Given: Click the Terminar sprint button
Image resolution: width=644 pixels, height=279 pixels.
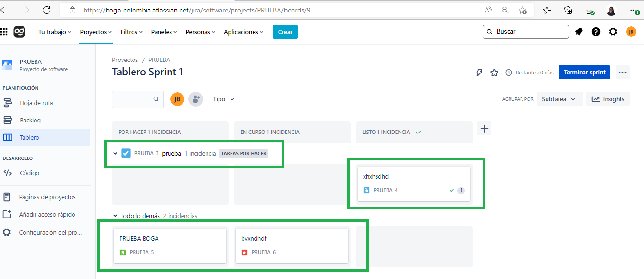Looking at the screenshot, I should (584, 73).
